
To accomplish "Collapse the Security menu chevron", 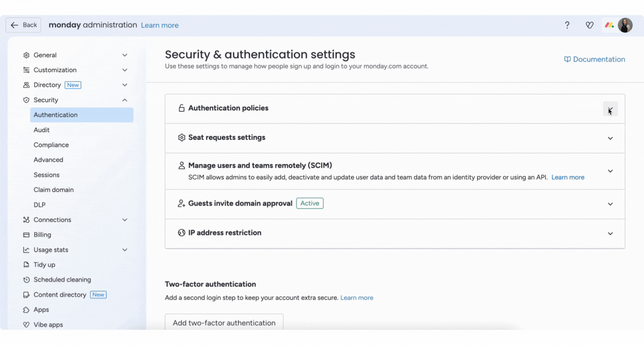I will [125, 100].
